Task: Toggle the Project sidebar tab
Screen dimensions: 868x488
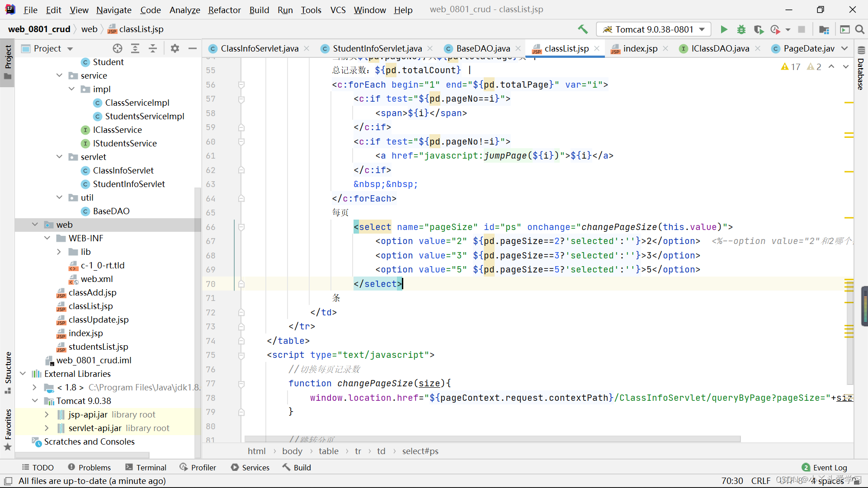Action: (8, 62)
